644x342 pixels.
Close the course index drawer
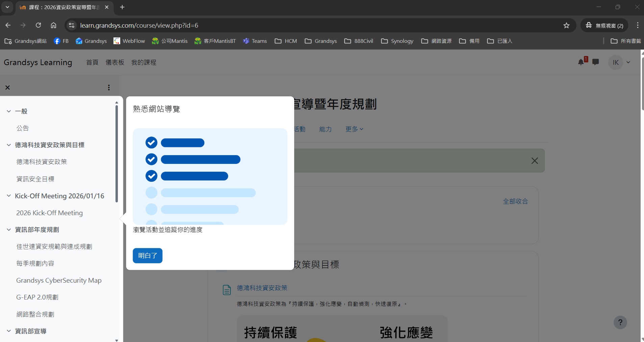7,87
